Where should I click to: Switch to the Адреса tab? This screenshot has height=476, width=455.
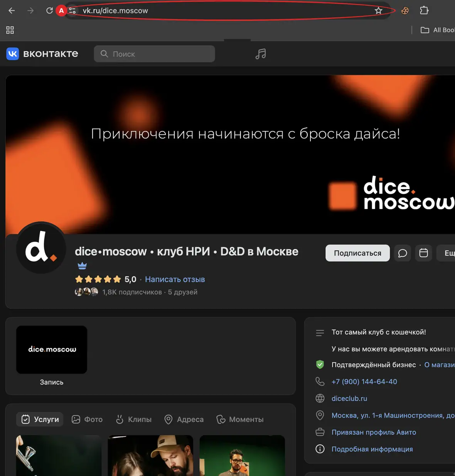(x=184, y=419)
